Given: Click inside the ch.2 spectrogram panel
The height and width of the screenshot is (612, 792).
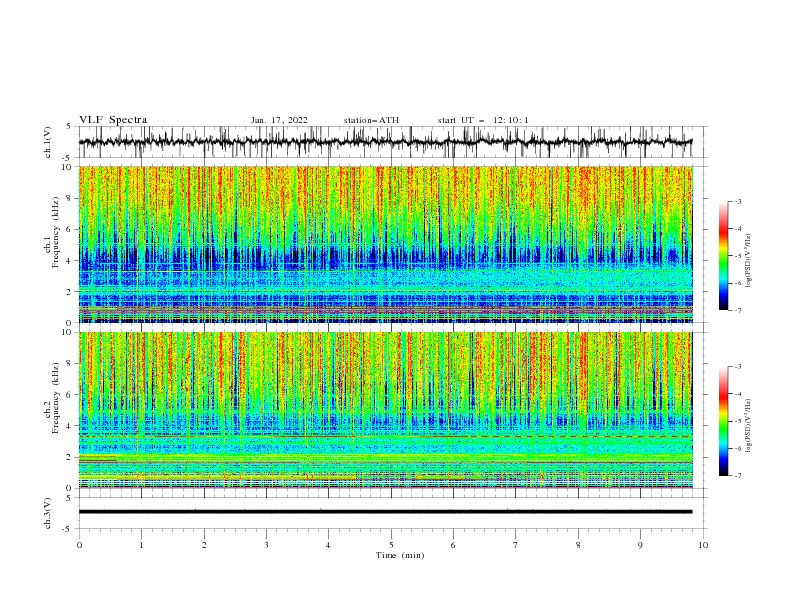Looking at the screenshot, I should point(385,410).
